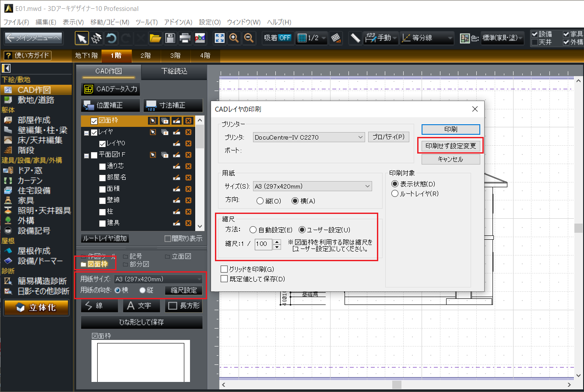Check the 既定値として保存 option
The width and height of the screenshot is (584, 392).
click(225, 279)
